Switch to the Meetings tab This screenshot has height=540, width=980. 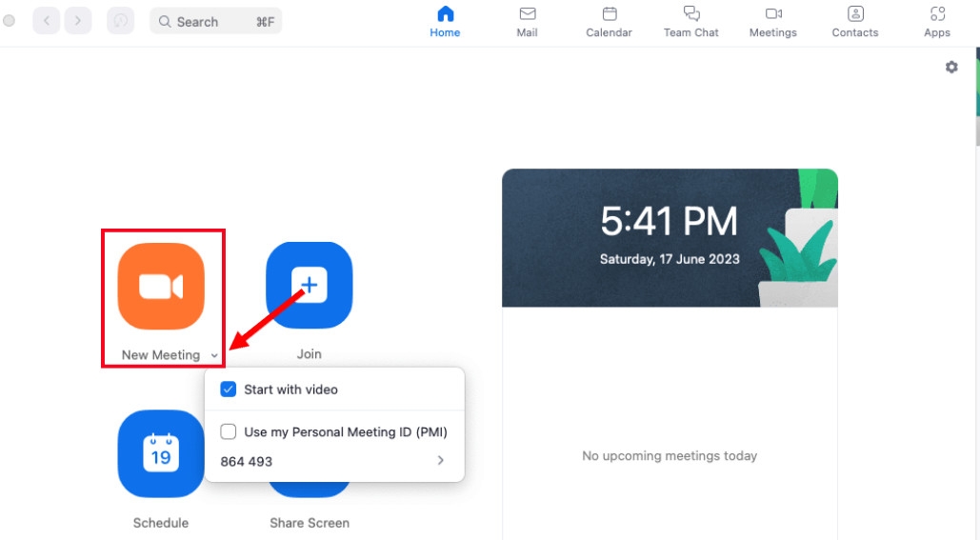click(773, 22)
